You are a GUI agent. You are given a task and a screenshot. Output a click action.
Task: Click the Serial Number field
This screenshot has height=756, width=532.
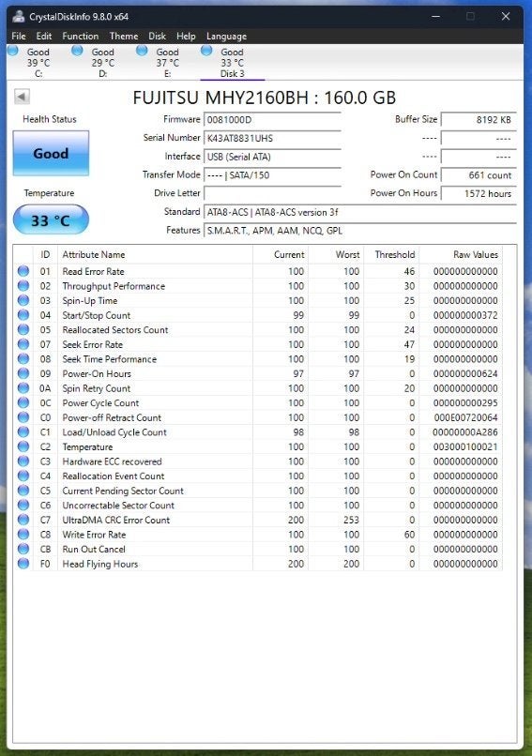[272, 139]
